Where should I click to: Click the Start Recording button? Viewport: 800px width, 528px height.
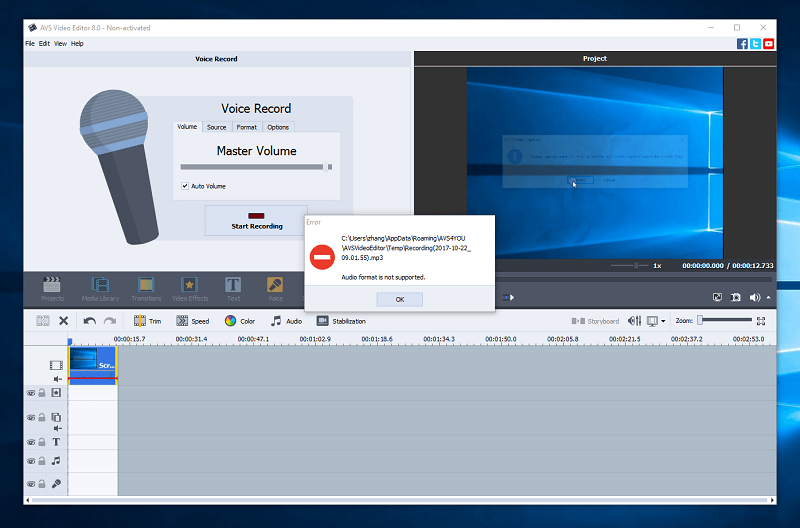click(x=257, y=221)
